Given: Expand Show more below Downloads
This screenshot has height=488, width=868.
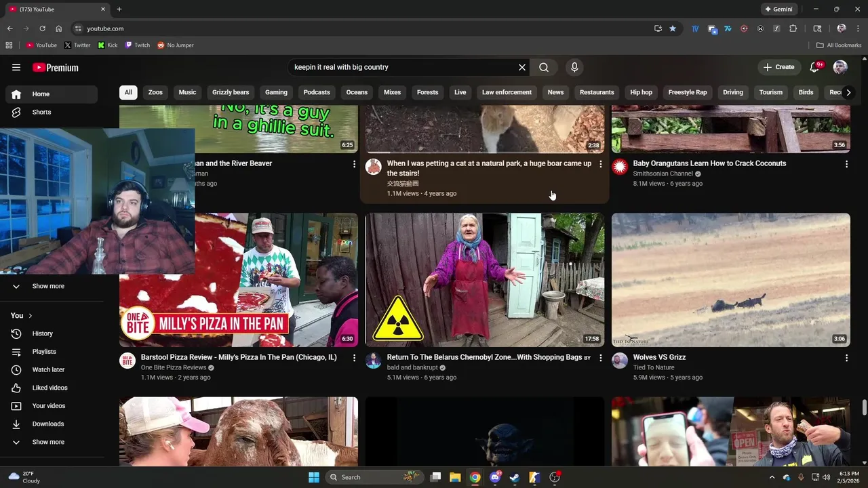Looking at the screenshot, I should [x=52, y=442].
